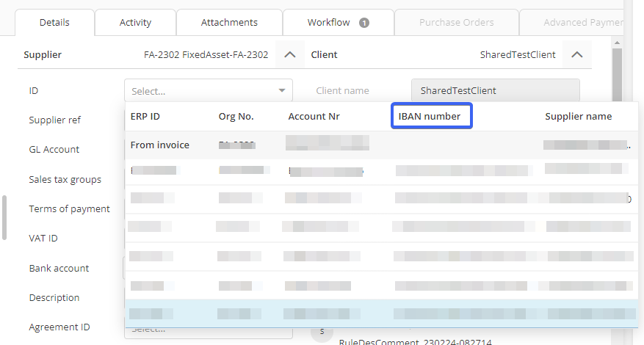Screen dimensions: 644x345
Task: Click the right vertical scrollbar
Action: [617, 88]
